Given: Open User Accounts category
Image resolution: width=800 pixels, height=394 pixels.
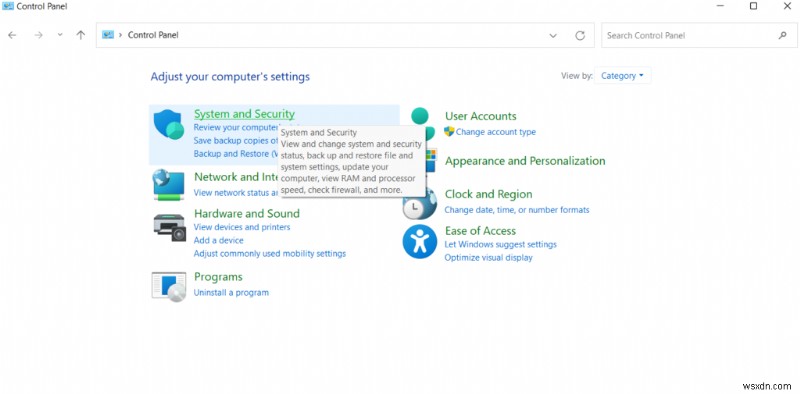Looking at the screenshot, I should coord(481,116).
